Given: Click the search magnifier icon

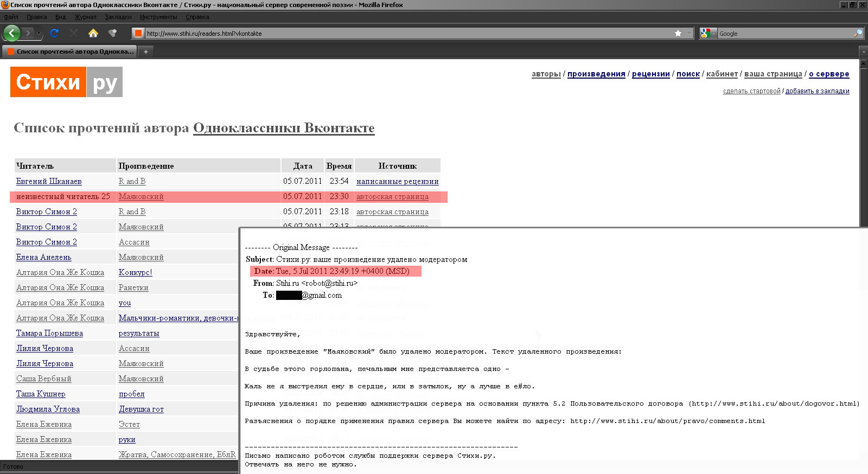Looking at the screenshot, I should pos(858,33).
